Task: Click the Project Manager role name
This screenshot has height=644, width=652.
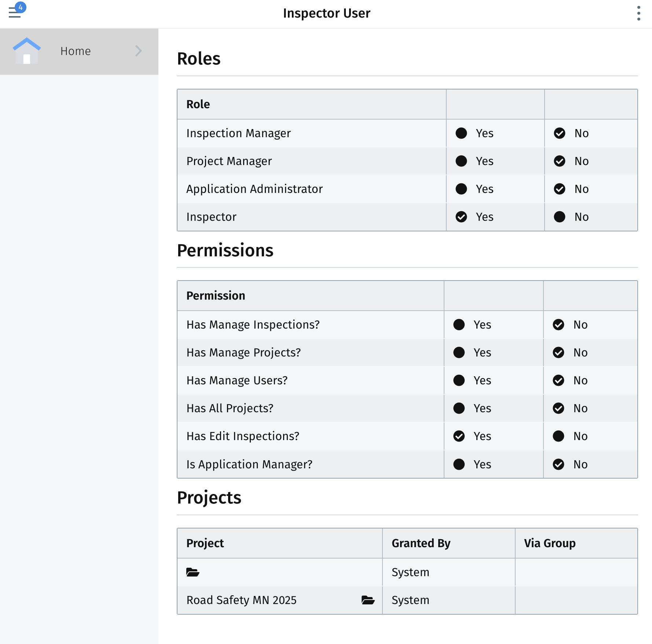Action: (229, 161)
